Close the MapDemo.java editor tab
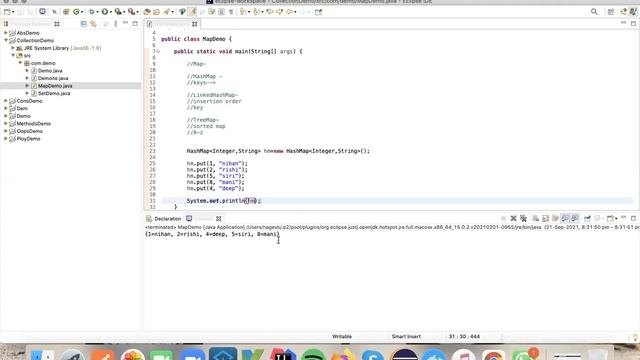Screen dimensions: 640x360 [195, 24]
